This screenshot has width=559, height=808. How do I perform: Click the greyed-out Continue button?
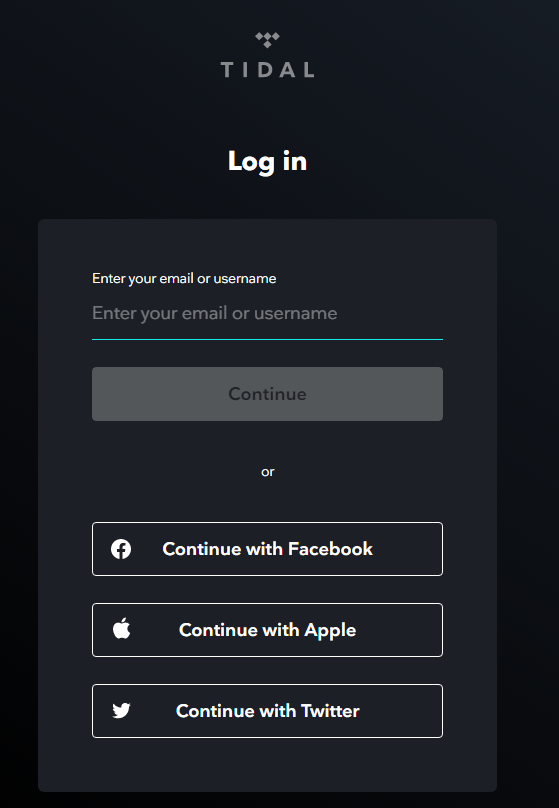267,394
